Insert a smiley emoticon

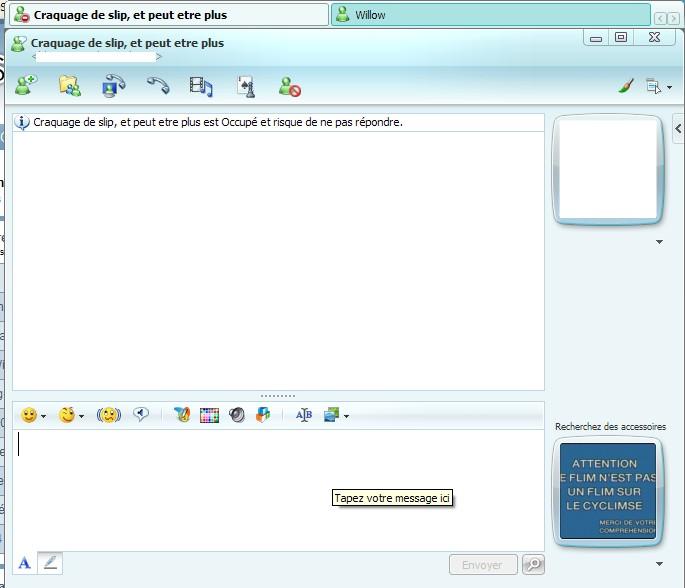point(29,415)
